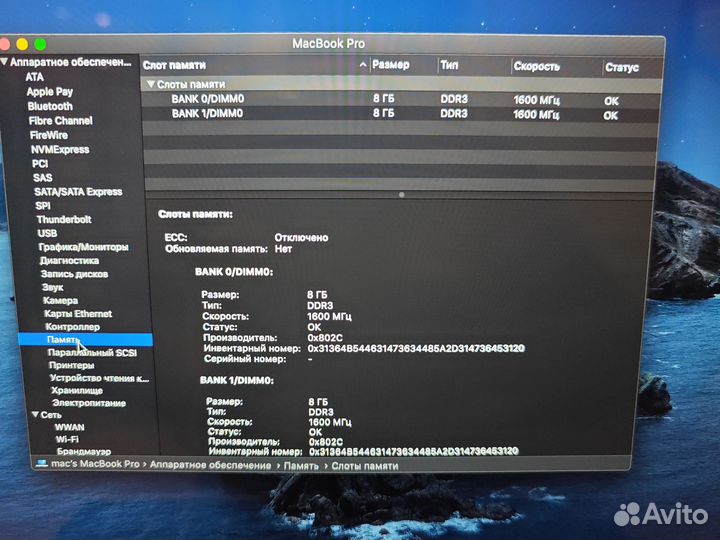Open Карты Ethernet in the sidebar
The height and width of the screenshot is (540, 720).
[x=78, y=314]
